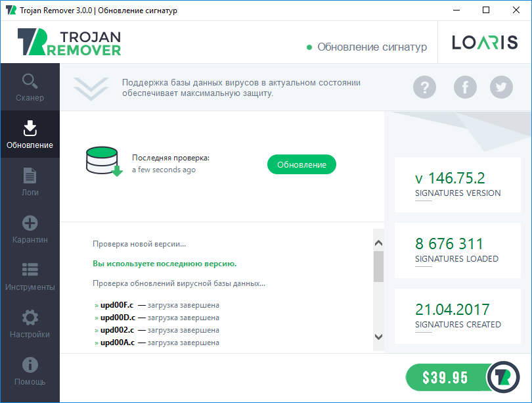Click the title bar app icon
Viewport: 532px width, 403px height.
(11, 10)
